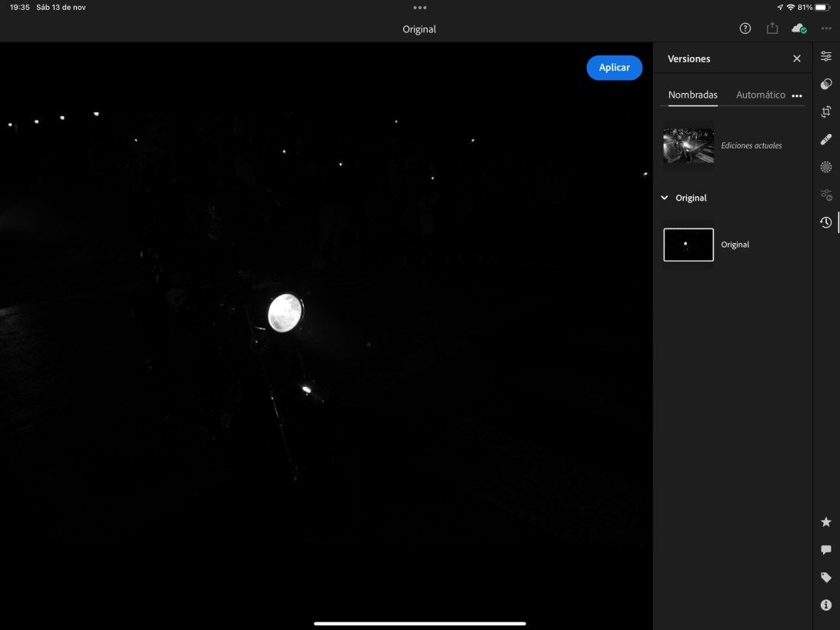Screen dimensions: 840x630
Task: Select the Nombradas tab
Action: [x=692, y=95]
